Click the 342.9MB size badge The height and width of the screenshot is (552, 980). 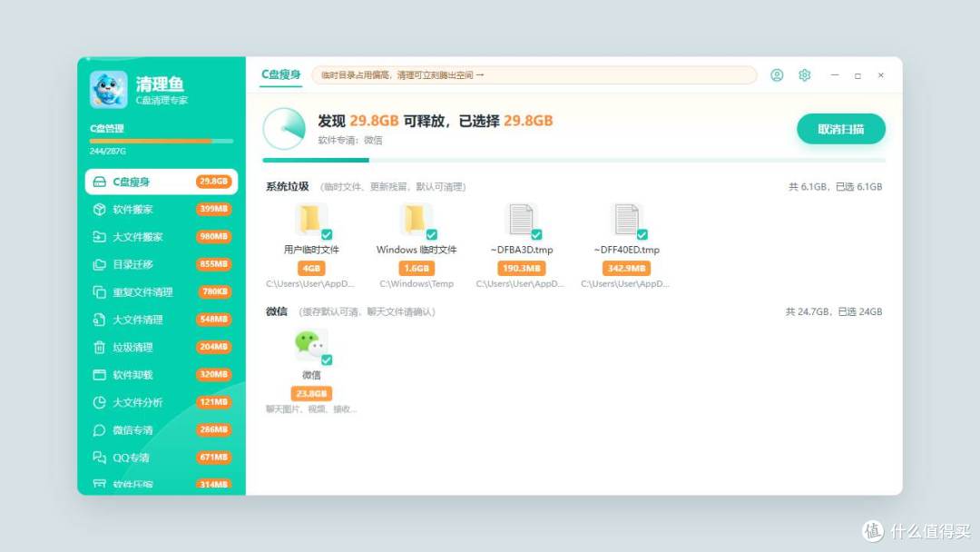(626, 268)
